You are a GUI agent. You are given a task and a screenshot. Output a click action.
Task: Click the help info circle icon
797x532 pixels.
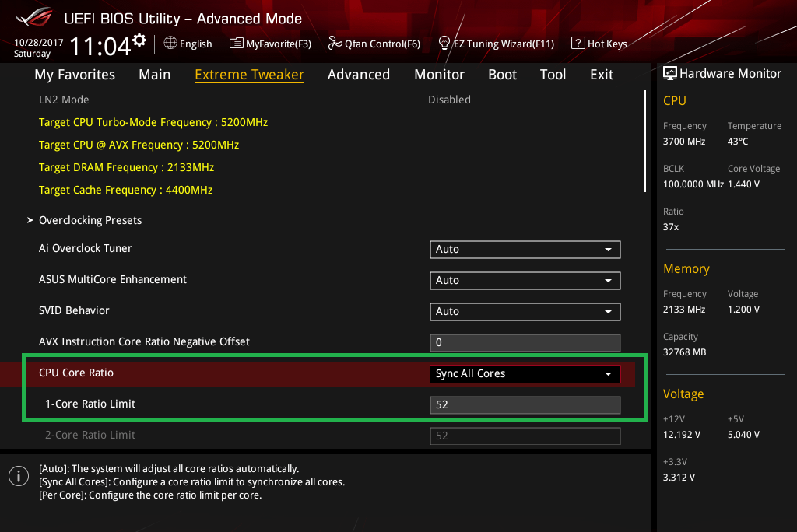pyautogui.click(x=19, y=476)
